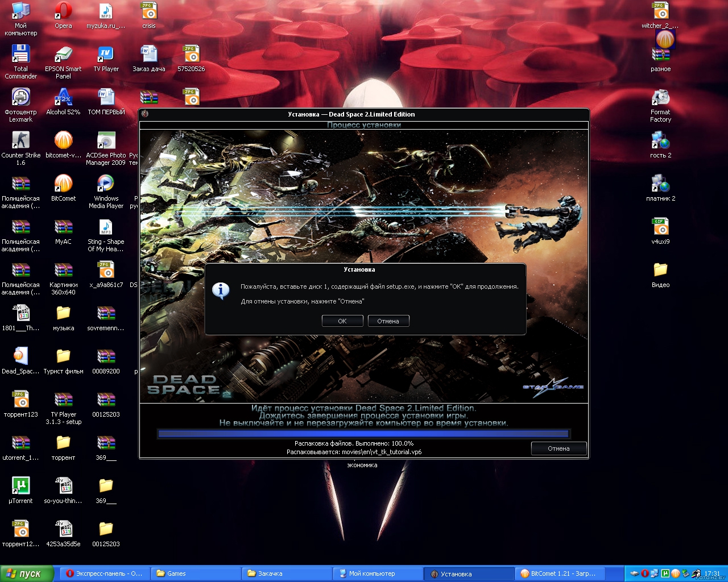Viewport: 728px width, 582px height.
Task: Launch Format Factory shortcut
Action: [660, 105]
